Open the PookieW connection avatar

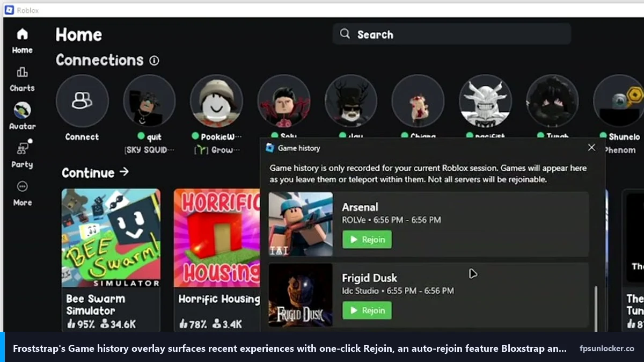pyautogui.click(x=216, y=100)
